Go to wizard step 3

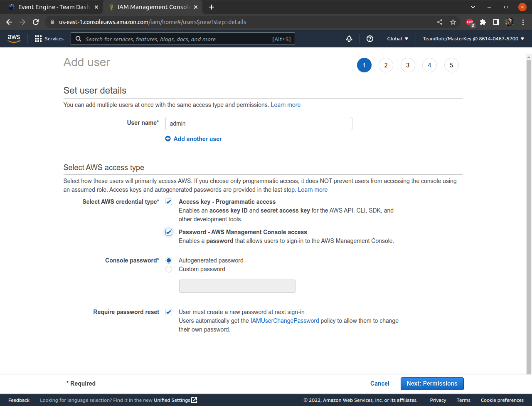point(408,65)
